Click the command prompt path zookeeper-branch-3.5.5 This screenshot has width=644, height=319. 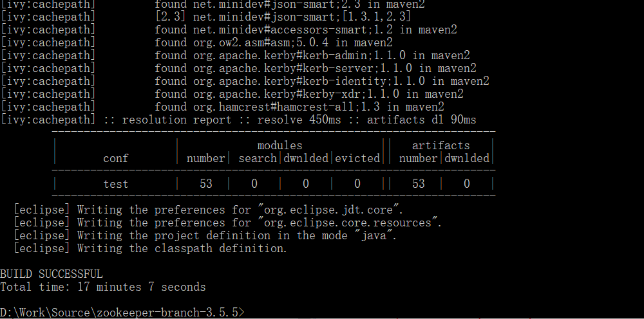122,313
